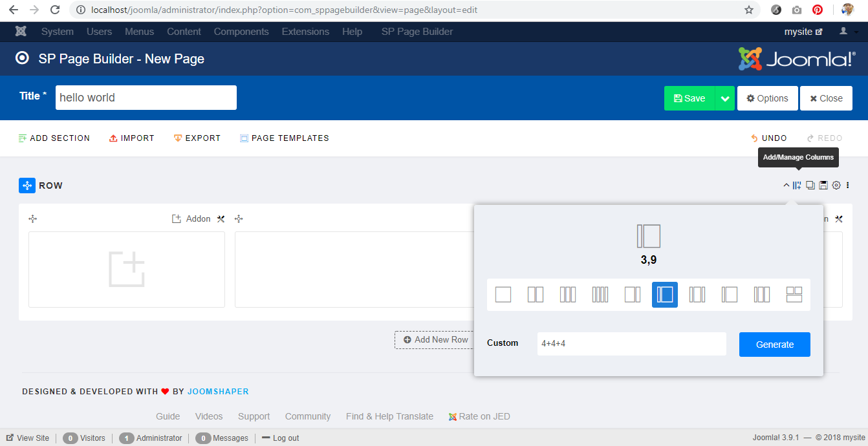The width and height of the screenshot is (868, 446).
Task: Click the floppy disk save-row icon
Action: 823,186
